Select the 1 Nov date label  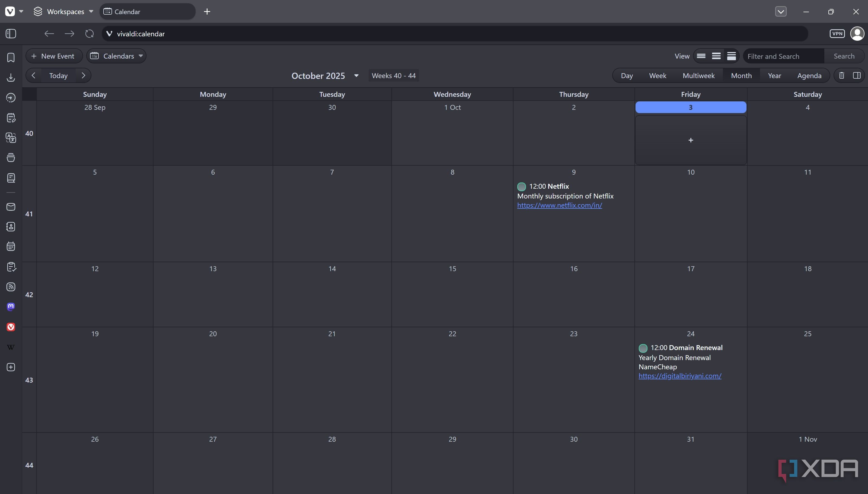coord(808,439)
